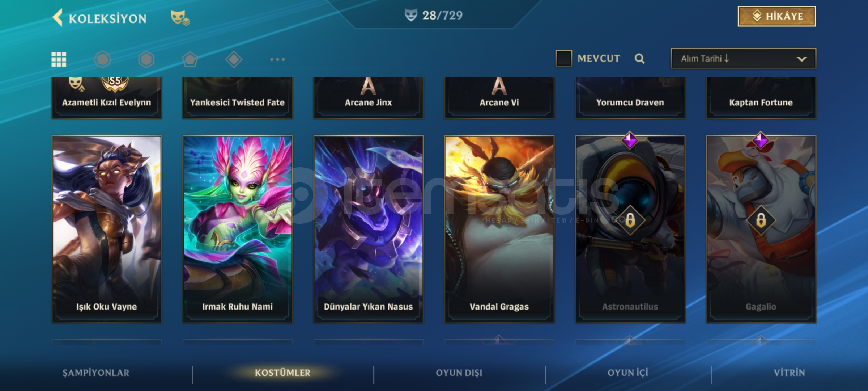Viewport: 868px width, 391px height.
Task: Switch to the Şampiyonlar tab
Action: click(96, 373)
